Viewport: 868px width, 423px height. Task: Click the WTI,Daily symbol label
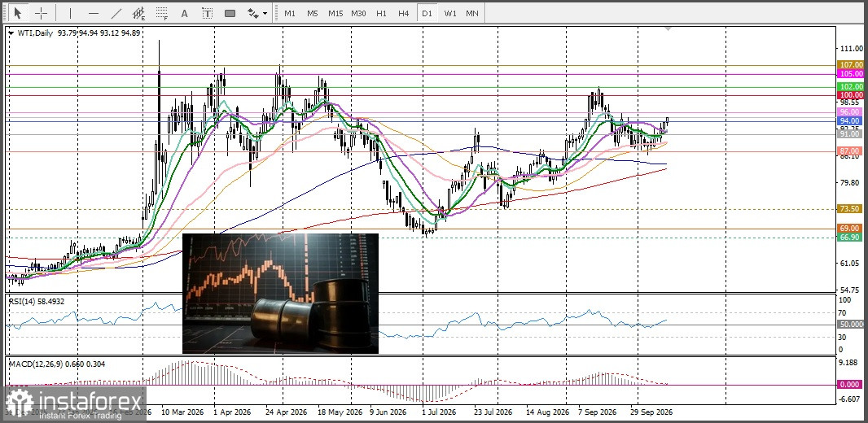(x=34, y=33)
